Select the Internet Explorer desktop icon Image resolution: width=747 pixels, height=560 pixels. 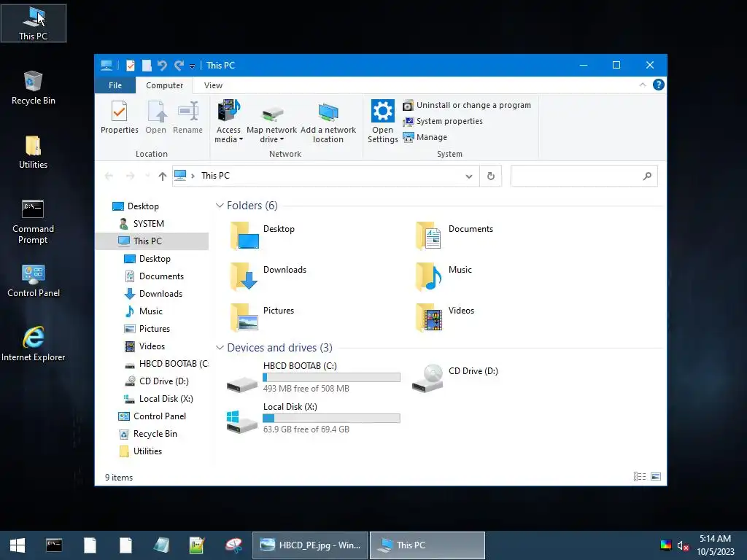click(x=34, y=344)
